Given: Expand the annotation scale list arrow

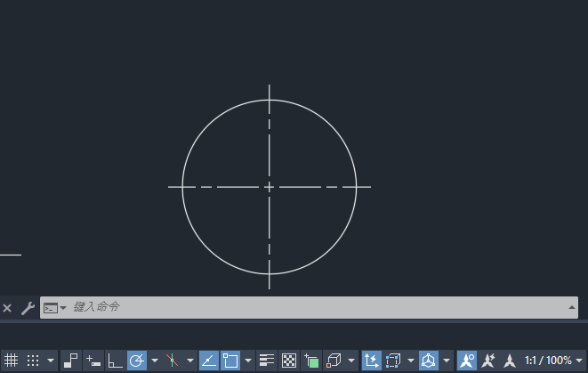Looking at the screenshot, I should (579, 361).
